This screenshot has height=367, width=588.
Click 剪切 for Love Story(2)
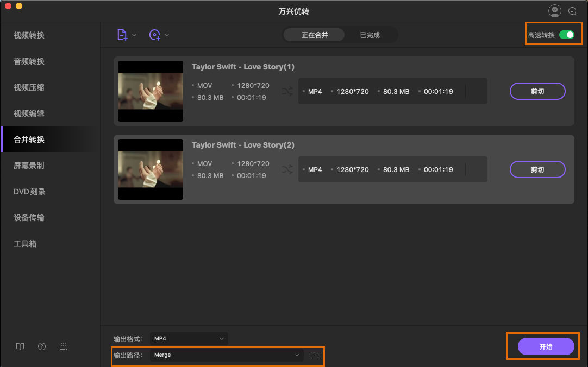tap(537, 169)
